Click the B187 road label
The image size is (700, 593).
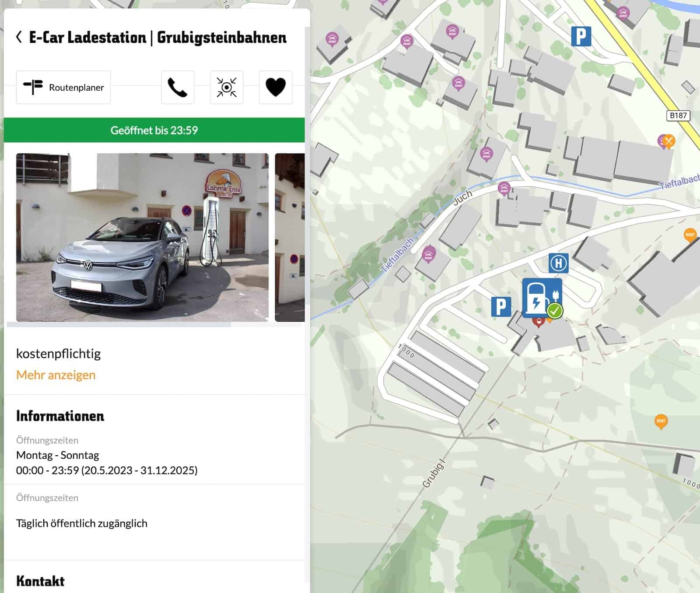pos(678,116)
